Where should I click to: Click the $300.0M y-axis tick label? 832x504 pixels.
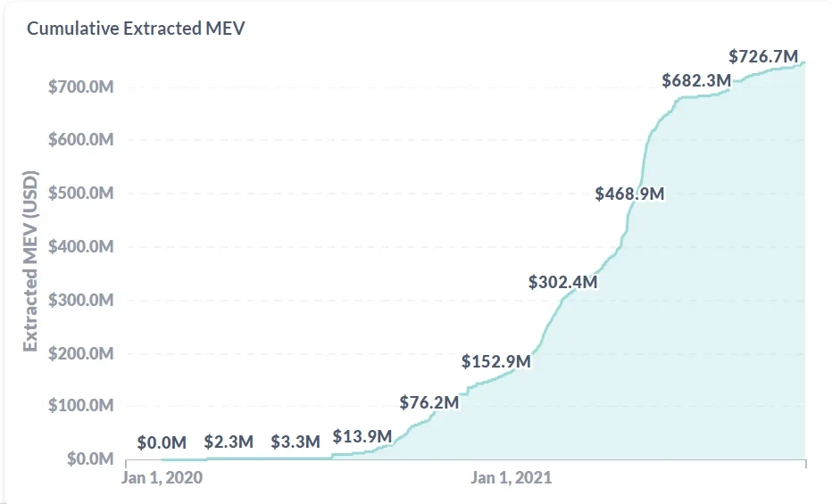[x=80, y=300]
